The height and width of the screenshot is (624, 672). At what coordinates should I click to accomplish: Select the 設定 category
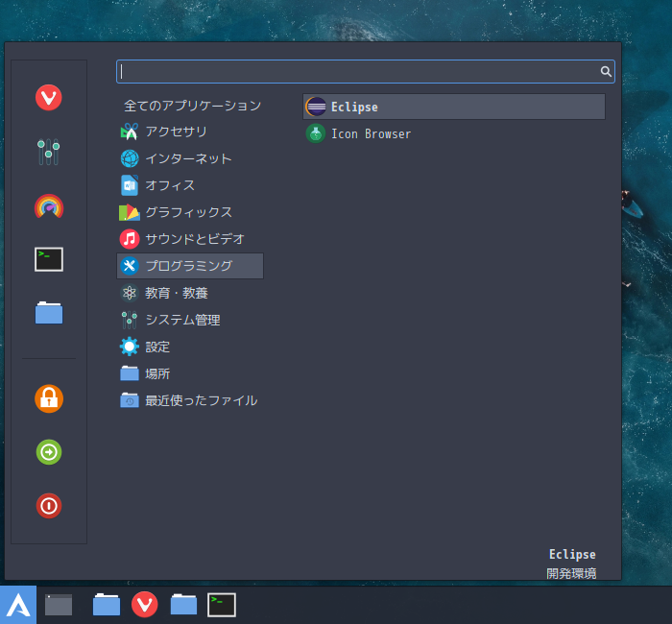190,347
